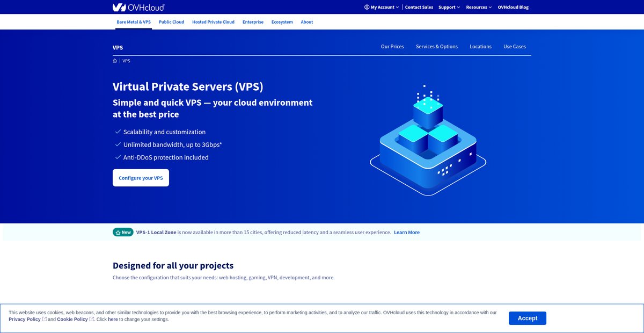Click the star icon in New badge
Image resolution: width=644 pixels, height=333 pixels.
pos(118,233)
